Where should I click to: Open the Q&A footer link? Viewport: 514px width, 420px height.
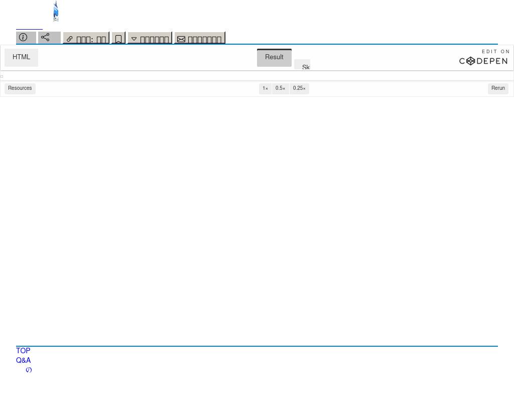pos(24,360)
